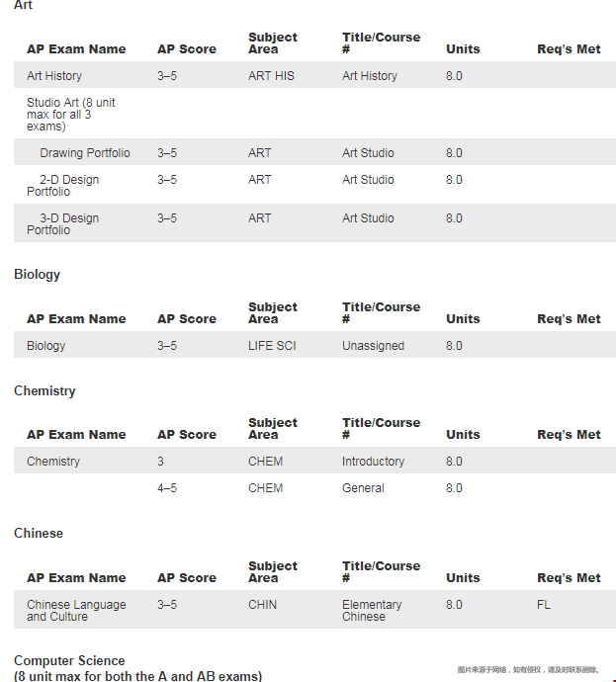Image resolution: width=616 pixels, height=682 pixels.
Task: Click the Studio Art unit max note
Action: [70, 115]
